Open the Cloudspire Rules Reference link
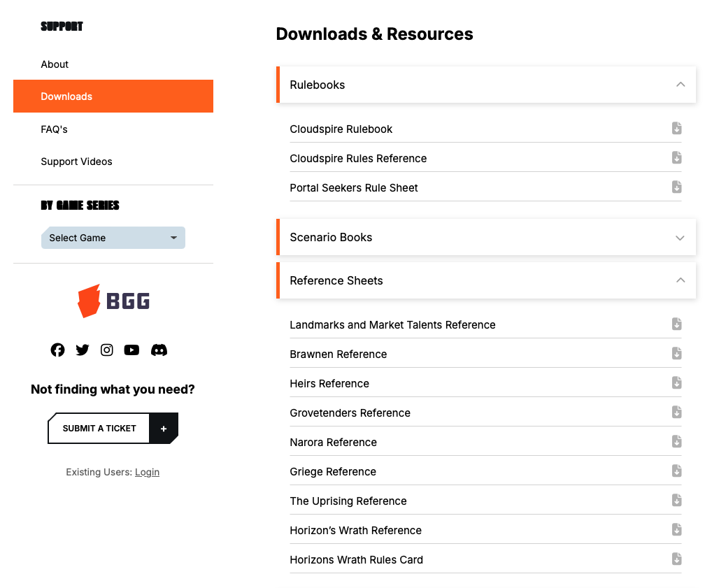The image size is (705, 588). pyautogui.click(x=358, y=158)
